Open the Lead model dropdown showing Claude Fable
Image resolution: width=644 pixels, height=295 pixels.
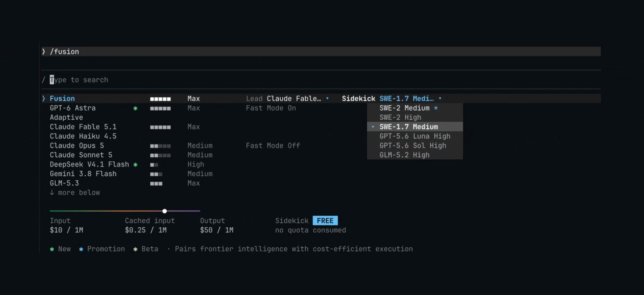pos(297,99)
